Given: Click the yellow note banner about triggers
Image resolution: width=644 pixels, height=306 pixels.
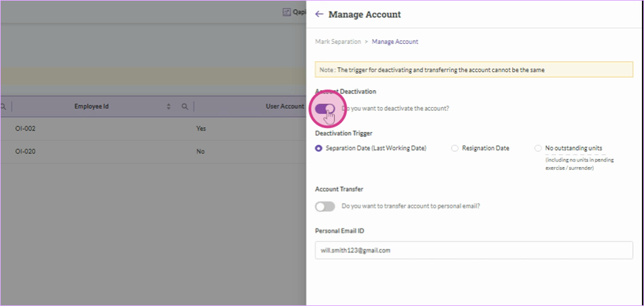Looking at the screenshot, I should 474,69.
